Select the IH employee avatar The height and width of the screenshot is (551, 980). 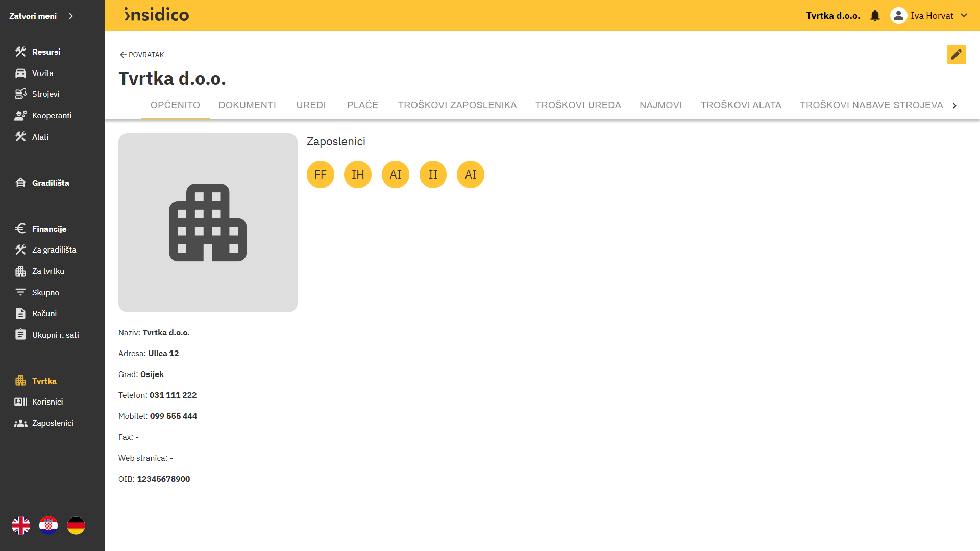pyautogui.click(x=358, y=174)
